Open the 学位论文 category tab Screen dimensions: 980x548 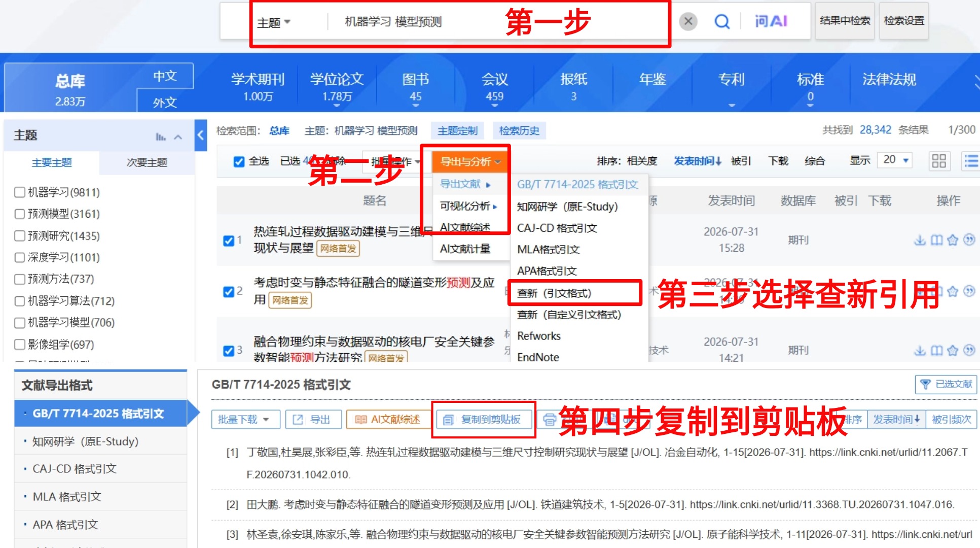[337, 86]
